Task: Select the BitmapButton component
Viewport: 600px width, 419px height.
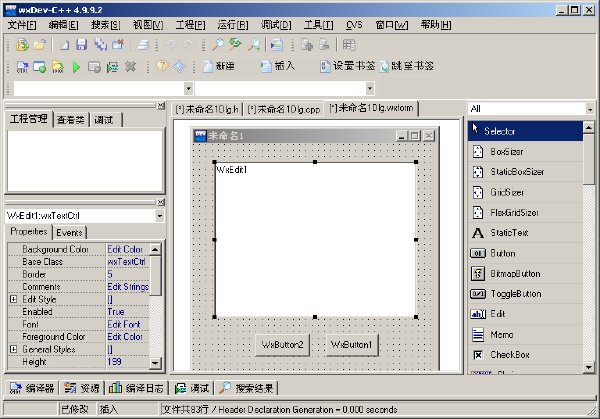Action: (x=525, y=274)
